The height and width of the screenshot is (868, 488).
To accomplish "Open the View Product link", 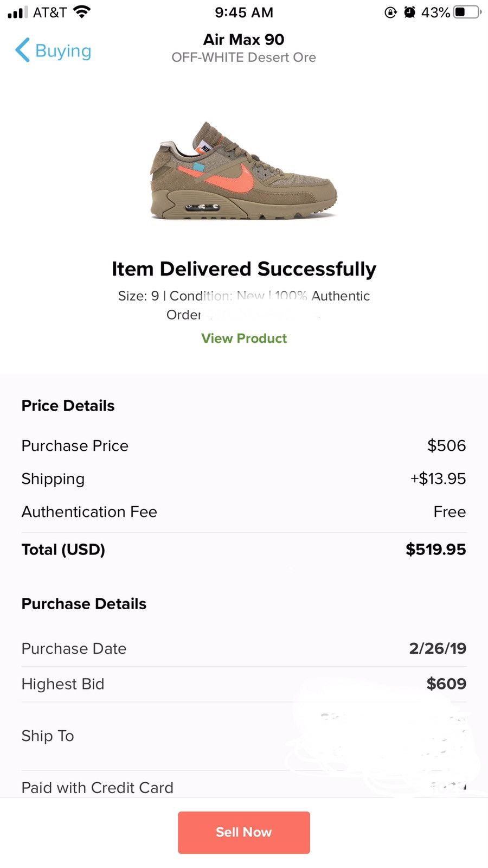I will (244, 339).
